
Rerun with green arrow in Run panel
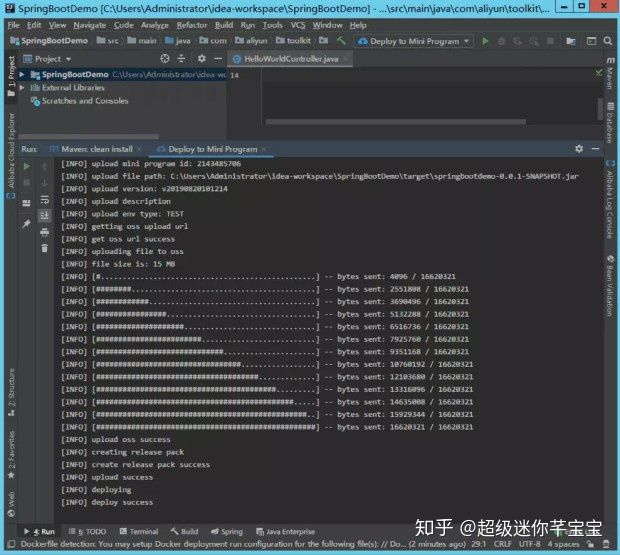tap(26, 166)
